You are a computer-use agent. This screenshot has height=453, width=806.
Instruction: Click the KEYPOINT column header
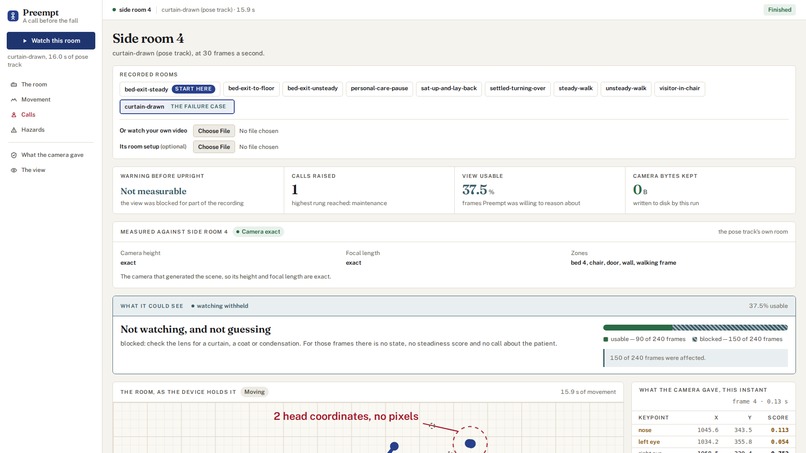pos(653,418)
